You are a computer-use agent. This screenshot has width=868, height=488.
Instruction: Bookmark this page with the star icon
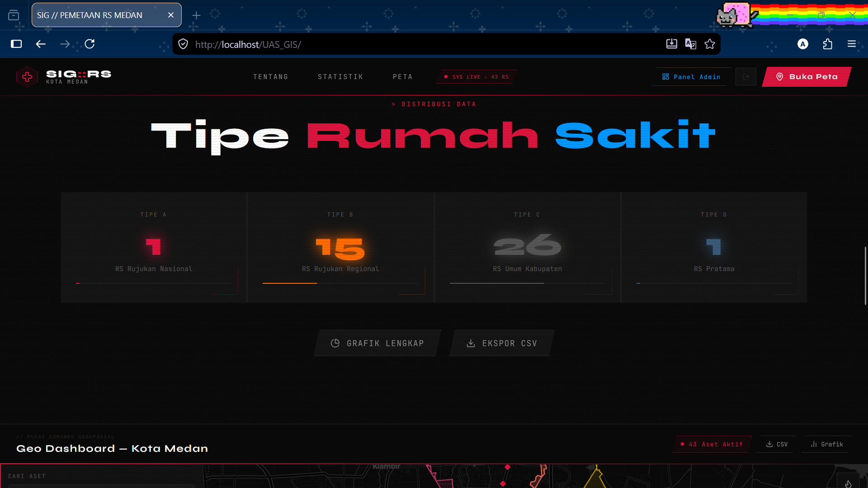(710, 44)
